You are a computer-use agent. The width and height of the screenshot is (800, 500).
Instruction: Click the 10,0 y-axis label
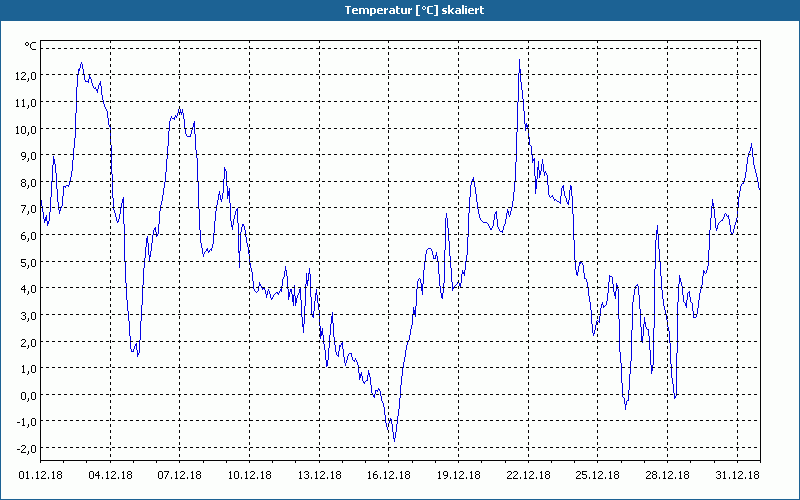[26, 129]
